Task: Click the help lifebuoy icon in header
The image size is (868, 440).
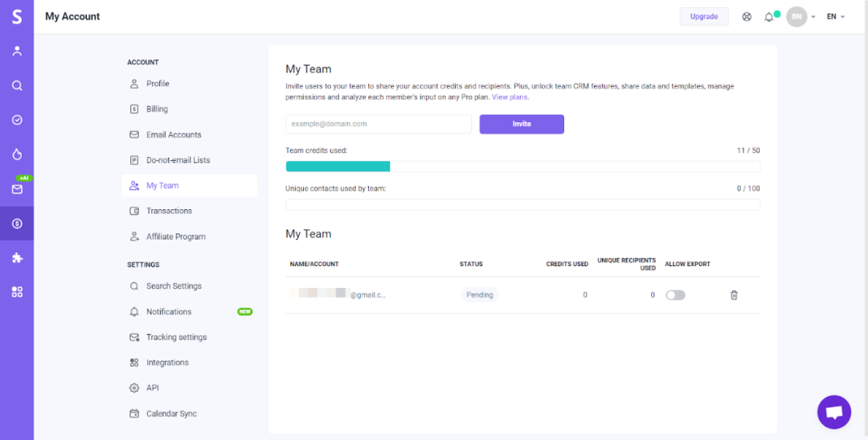Action: pyautogui.click(x=747, y=17)
